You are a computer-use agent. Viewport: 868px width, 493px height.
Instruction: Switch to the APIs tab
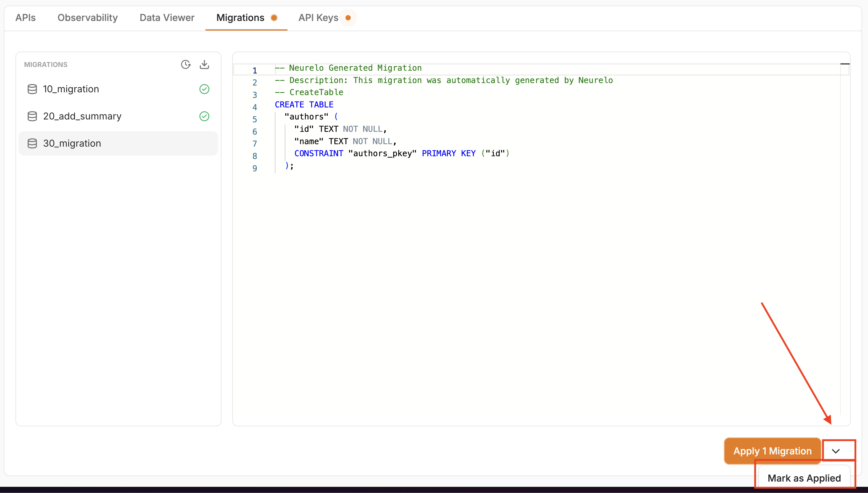coord(25,18)
